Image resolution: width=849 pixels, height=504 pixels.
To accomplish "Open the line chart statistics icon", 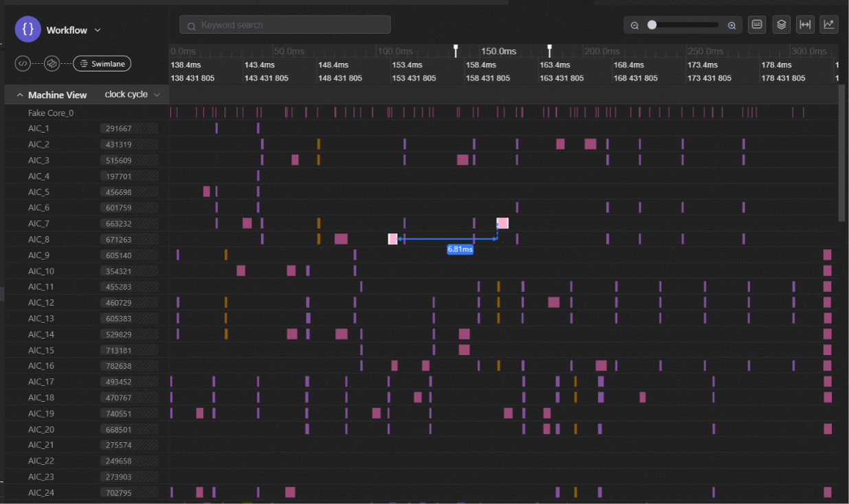I will point(829,25).
